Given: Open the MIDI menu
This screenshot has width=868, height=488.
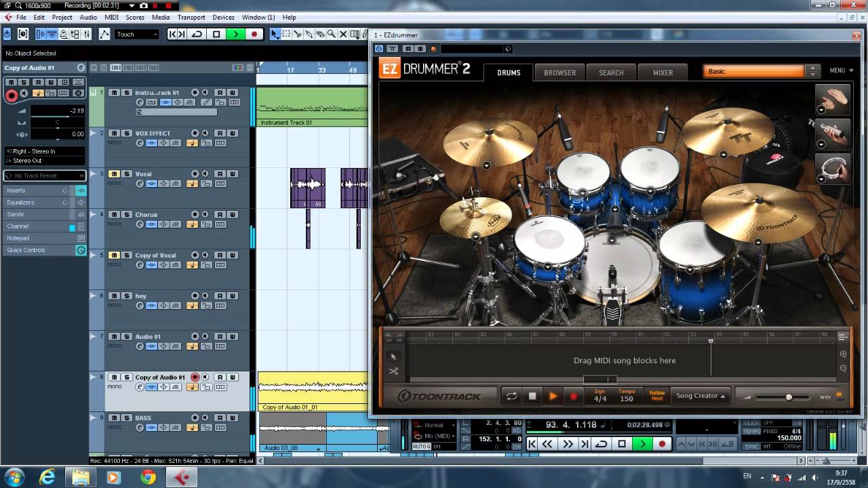Looking at the screenshot, I should click(111, 17).
